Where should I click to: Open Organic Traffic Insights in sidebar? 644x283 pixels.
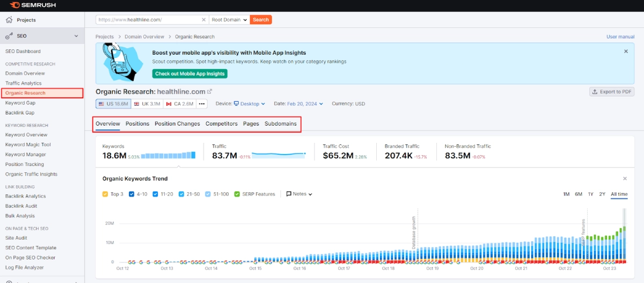(31, 174)
